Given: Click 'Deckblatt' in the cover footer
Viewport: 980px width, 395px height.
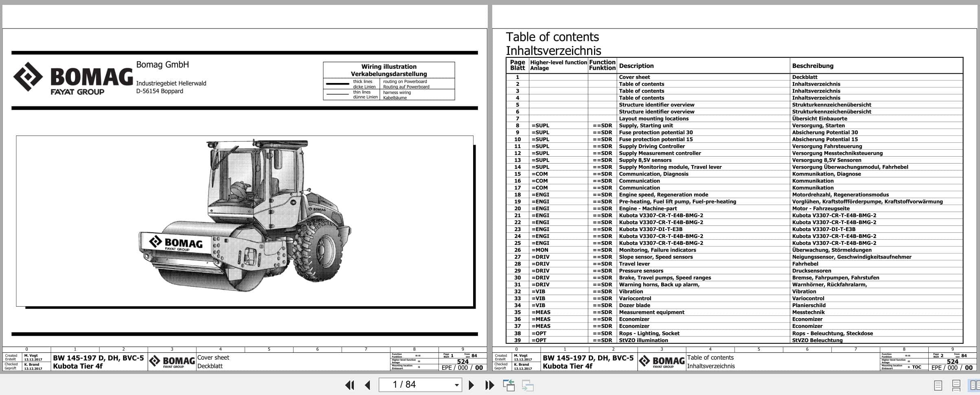Looking at the screenshot, I should click(x=210, y=366).
